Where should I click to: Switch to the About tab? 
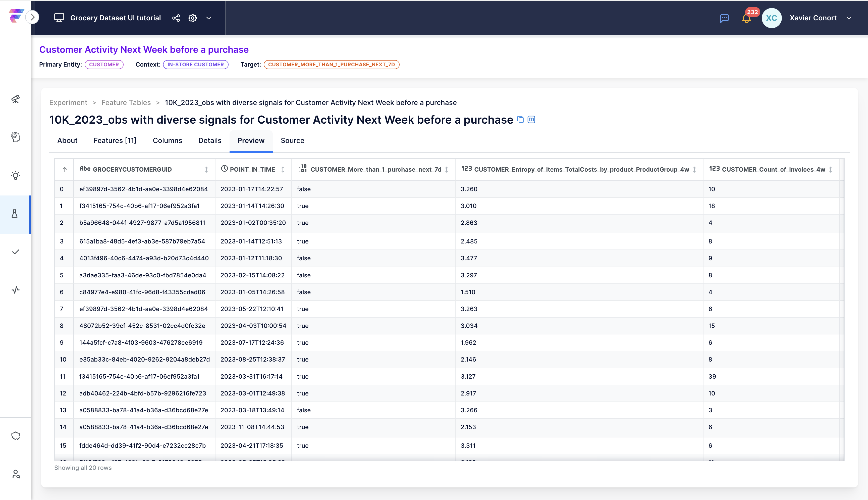(x=67, y=140)
